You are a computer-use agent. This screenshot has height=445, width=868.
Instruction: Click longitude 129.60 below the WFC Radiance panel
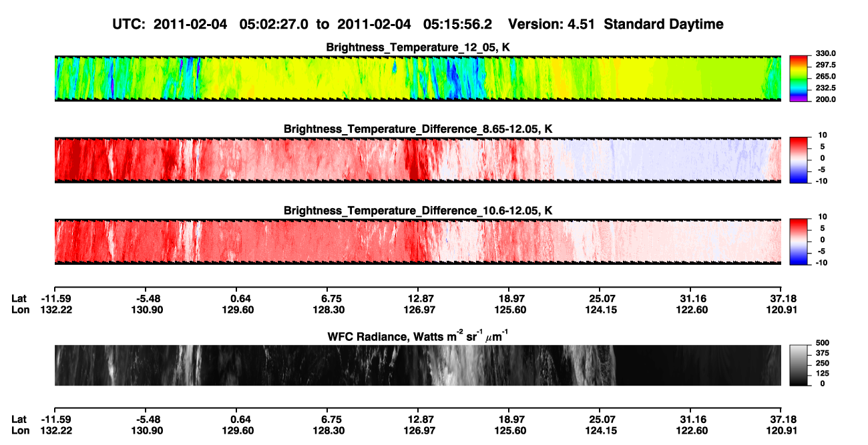(x=238, y=430)
